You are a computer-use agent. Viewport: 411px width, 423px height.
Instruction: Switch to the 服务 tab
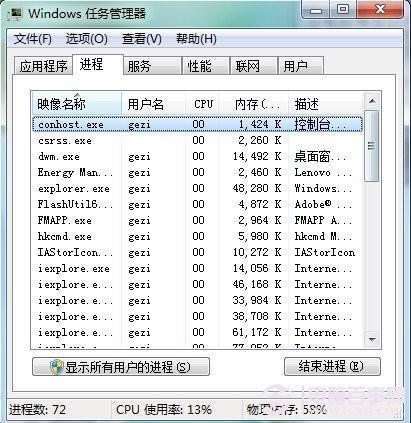coord(153,66)
